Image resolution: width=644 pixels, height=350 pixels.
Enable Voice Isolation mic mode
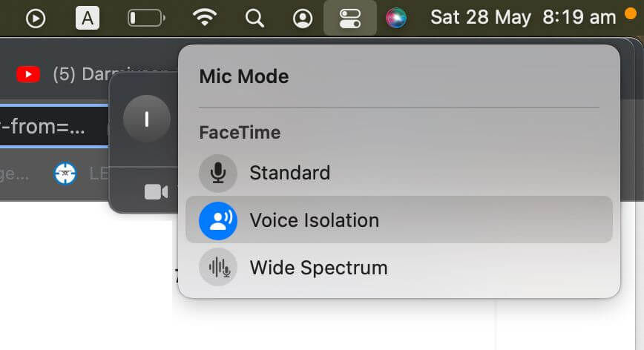tap(314, 220)
